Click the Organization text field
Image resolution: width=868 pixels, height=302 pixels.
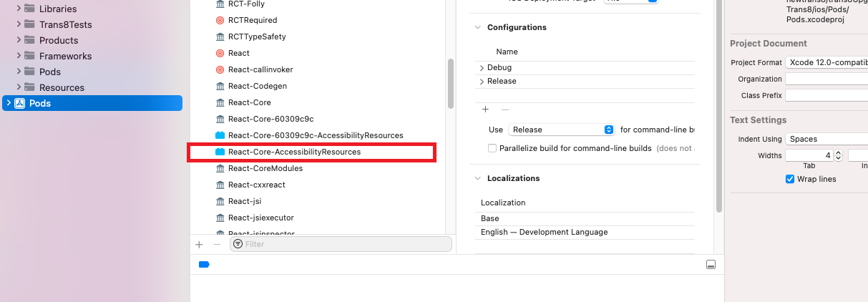(x=826, y=79)
